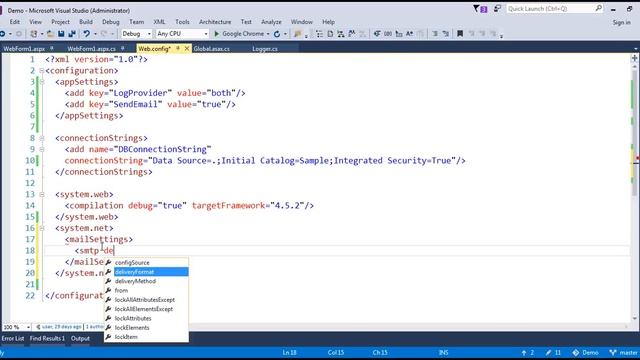
Task: Open the Build menu
Action: tap(86, 22)
